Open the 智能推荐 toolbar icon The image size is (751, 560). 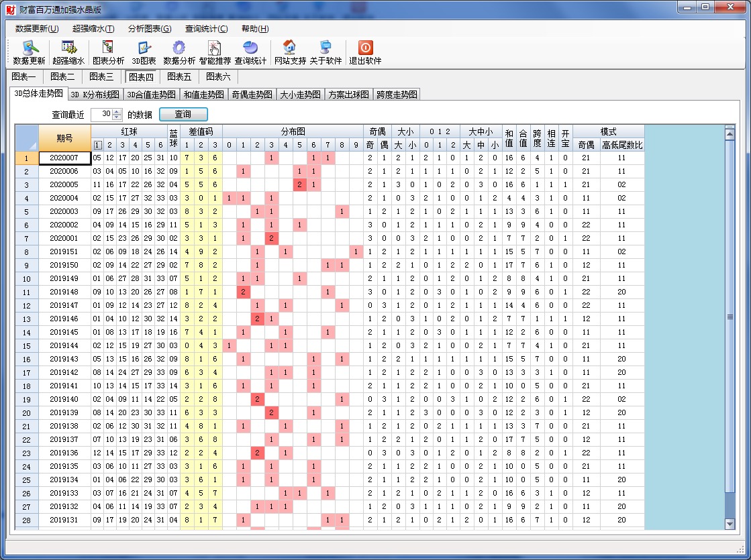click(x=215, y=48)
